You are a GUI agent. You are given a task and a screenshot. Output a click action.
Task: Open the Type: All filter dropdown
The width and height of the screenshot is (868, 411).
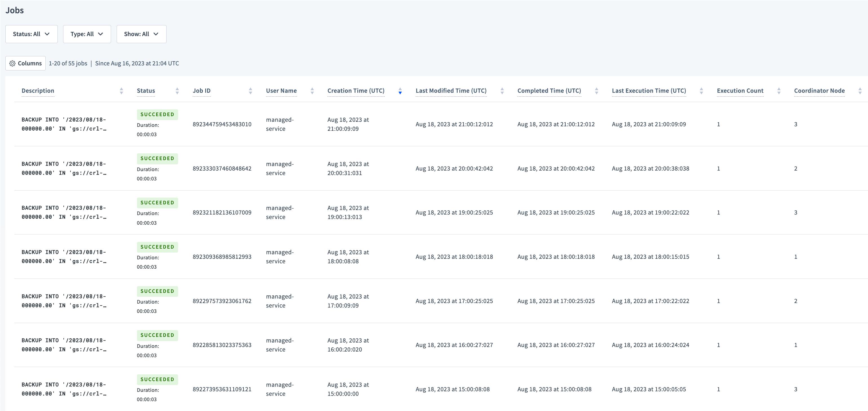(x=87, y=34)
